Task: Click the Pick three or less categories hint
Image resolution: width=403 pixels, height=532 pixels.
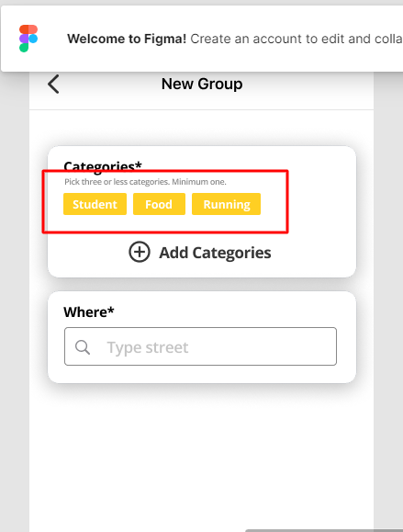Action: [x=145, y=182]
